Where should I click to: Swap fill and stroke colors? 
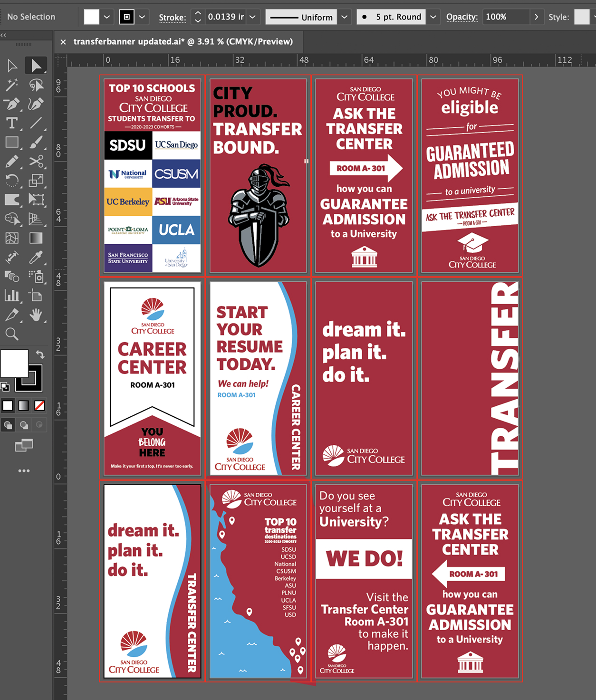pyautogui.click(x=41, y=354)
